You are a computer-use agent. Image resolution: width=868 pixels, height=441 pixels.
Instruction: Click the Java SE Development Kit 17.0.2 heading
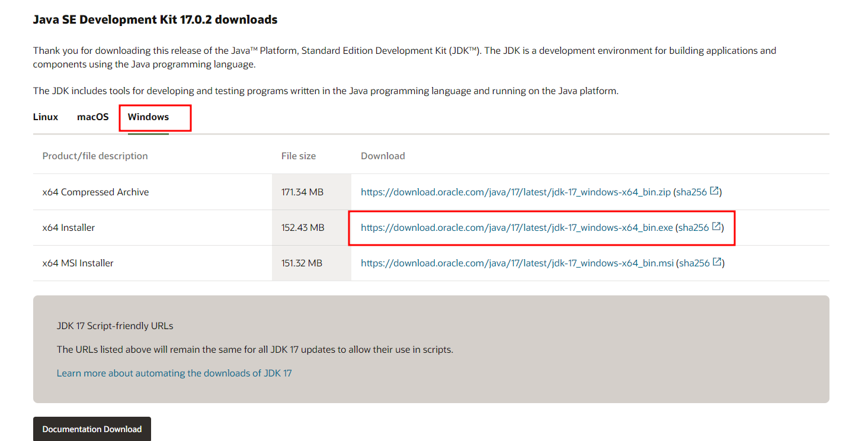click(x=155, y=20)
